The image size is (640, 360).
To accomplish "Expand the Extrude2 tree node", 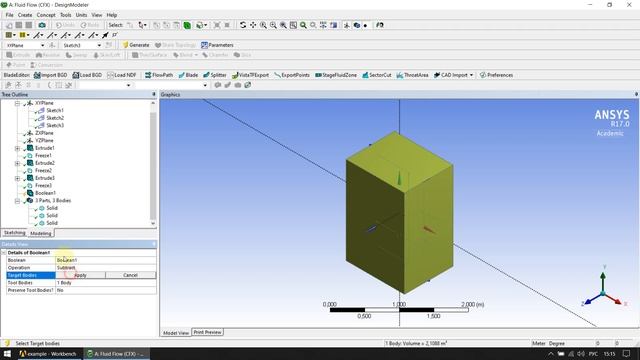I will tap(17, 163).
